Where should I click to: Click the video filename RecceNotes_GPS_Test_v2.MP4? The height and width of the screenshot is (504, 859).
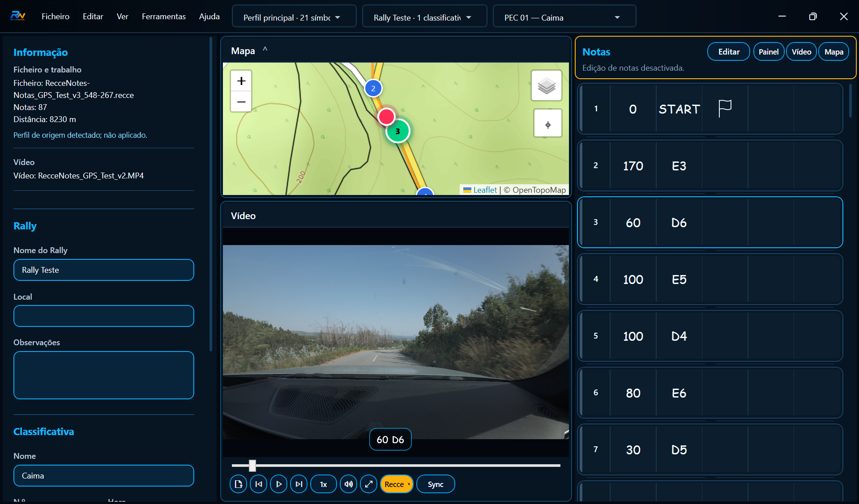coord(91,176)
